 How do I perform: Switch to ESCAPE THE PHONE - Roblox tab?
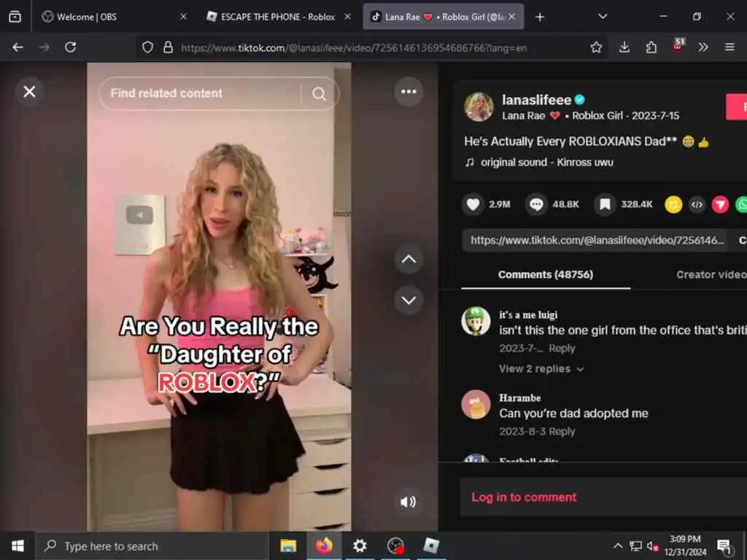278,17
